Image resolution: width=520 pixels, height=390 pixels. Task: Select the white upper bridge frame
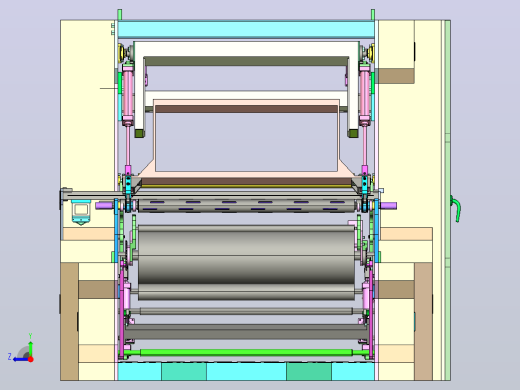click(x=246, y=49)
